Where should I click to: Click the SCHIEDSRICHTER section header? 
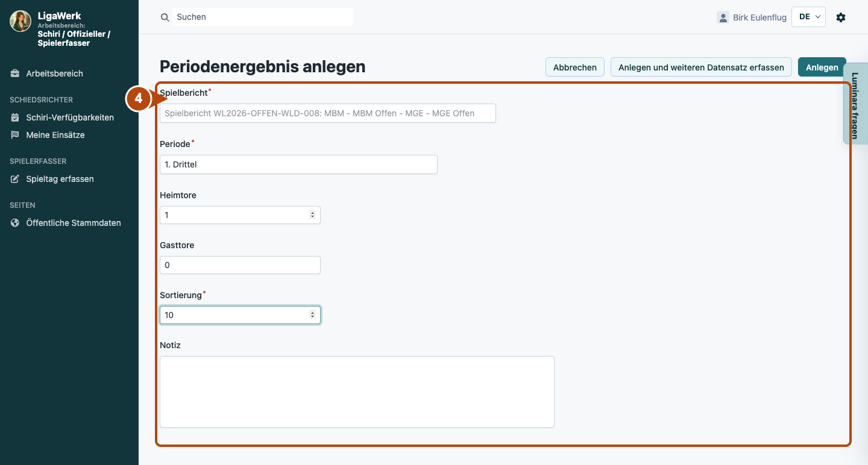click(41, 100)
